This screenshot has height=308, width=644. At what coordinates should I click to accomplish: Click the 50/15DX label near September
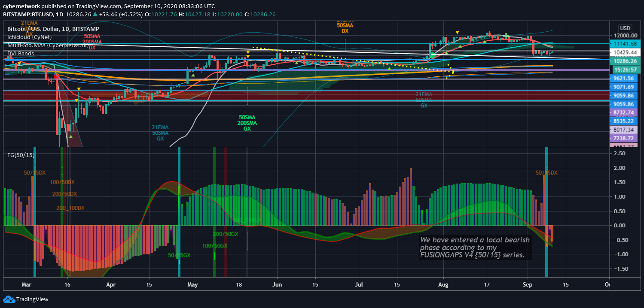click(546, 173)
